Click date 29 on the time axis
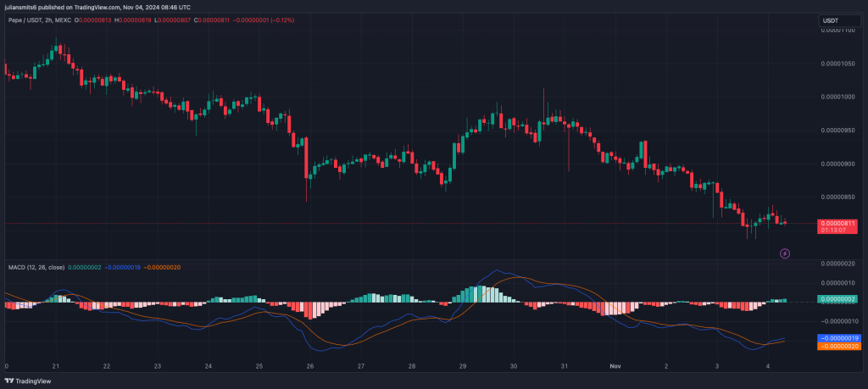Viewport: 868px width, 389px height. 463,366
